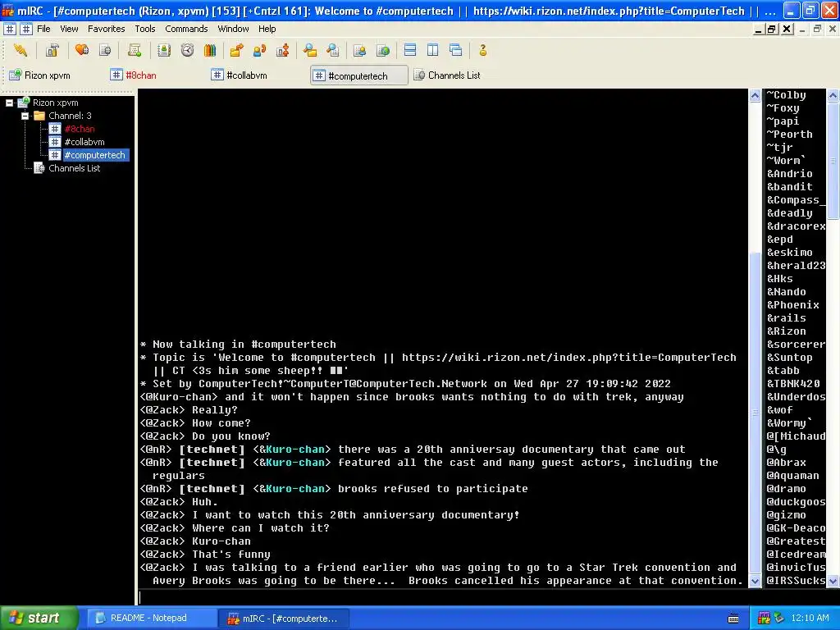Open the DCC Options toolbar icon
Image resolution: width=840 pixels, height=630 pixels.
pyautogui.click(x=282, y=50)
